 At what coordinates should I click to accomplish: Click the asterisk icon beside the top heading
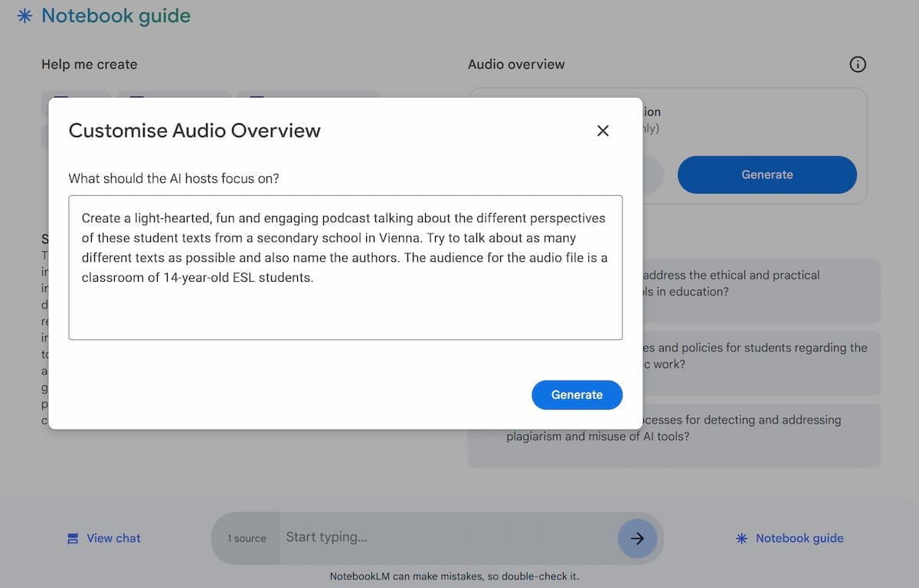(25, 16)
